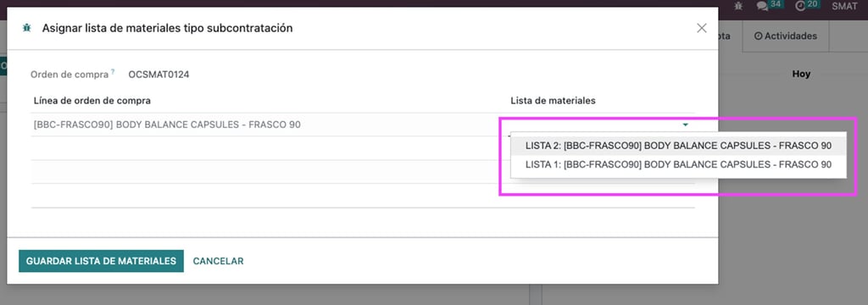Click the OCSMAT0124 purchase order value
This screenshot has width=868, height=305.
(159, 75)
